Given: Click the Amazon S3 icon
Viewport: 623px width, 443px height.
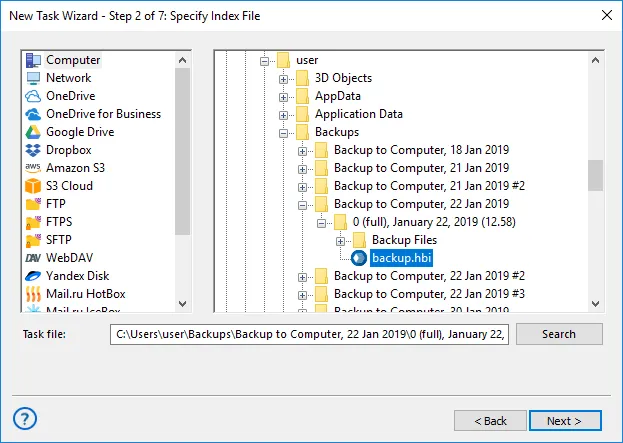Looking at the screenshot, I should point(33,168).
